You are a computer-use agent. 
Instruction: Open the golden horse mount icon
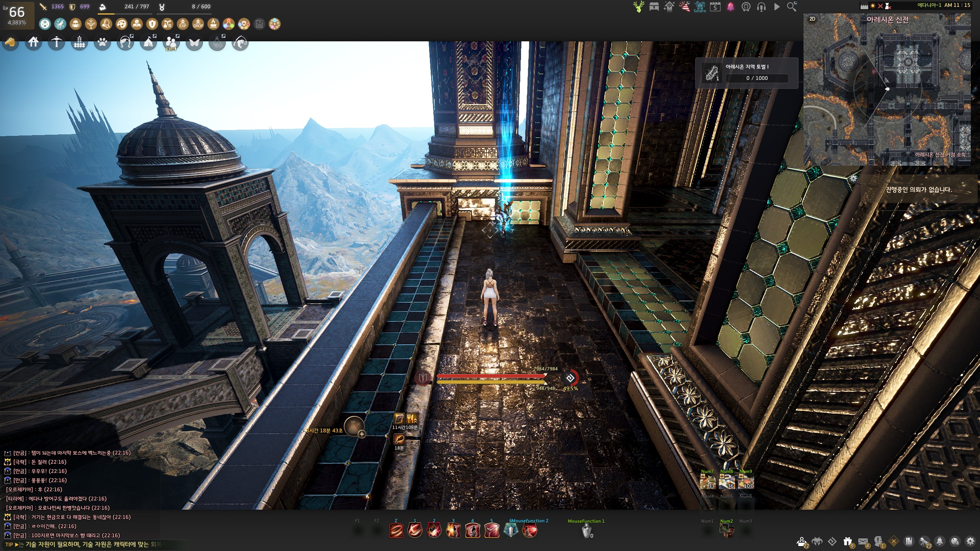tap(11, 42)
